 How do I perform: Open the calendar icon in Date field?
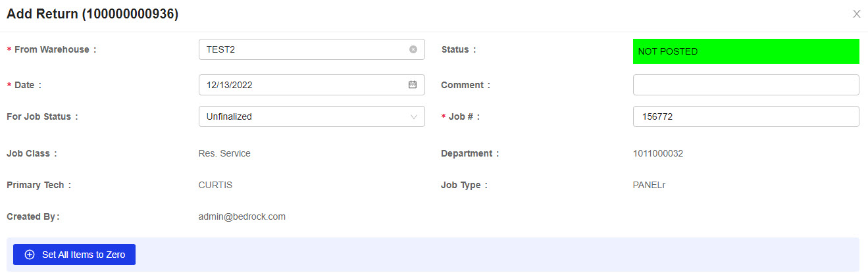[x=413, y=85]
